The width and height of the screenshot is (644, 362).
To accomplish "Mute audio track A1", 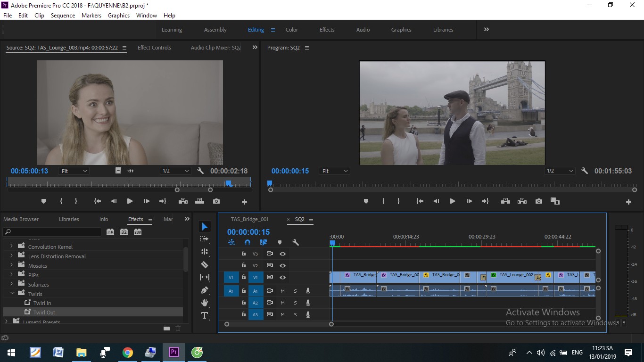I will [283, 291].
